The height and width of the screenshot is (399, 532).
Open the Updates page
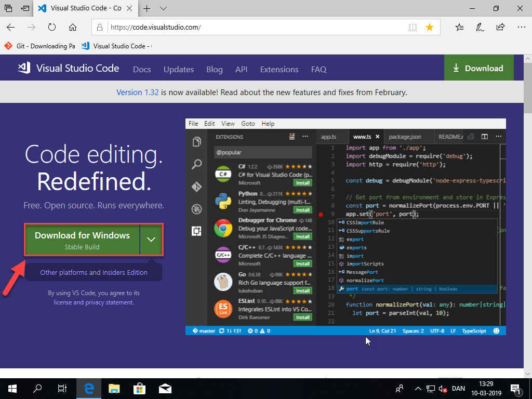179,69
